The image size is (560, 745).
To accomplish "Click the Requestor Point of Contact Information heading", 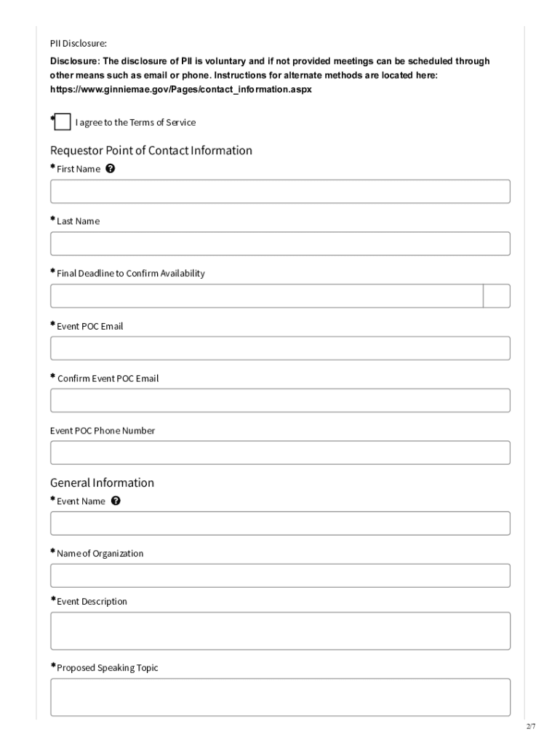I will pos(151,151).
